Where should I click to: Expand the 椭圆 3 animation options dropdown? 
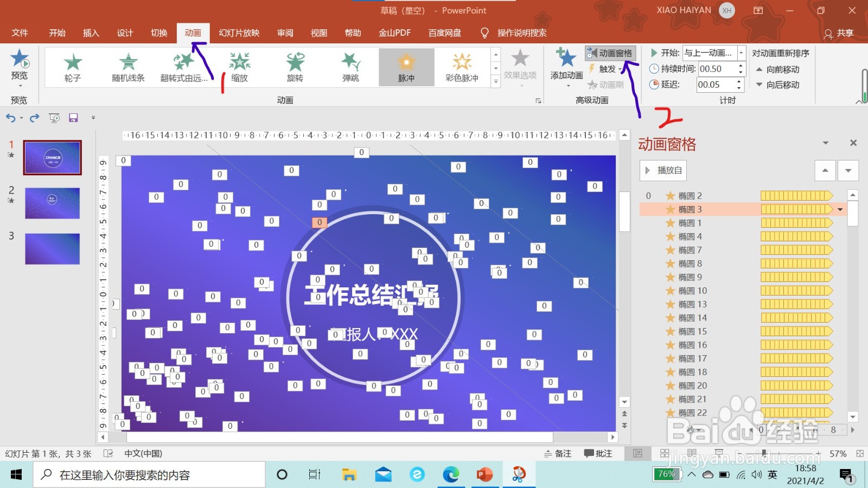coord(839,209)
